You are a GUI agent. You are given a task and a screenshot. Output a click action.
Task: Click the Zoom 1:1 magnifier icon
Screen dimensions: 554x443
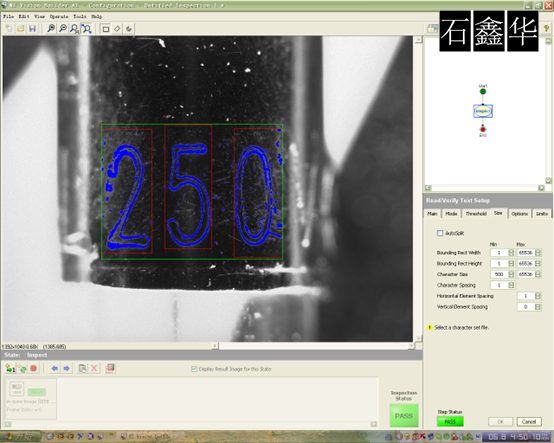(75, 29)
